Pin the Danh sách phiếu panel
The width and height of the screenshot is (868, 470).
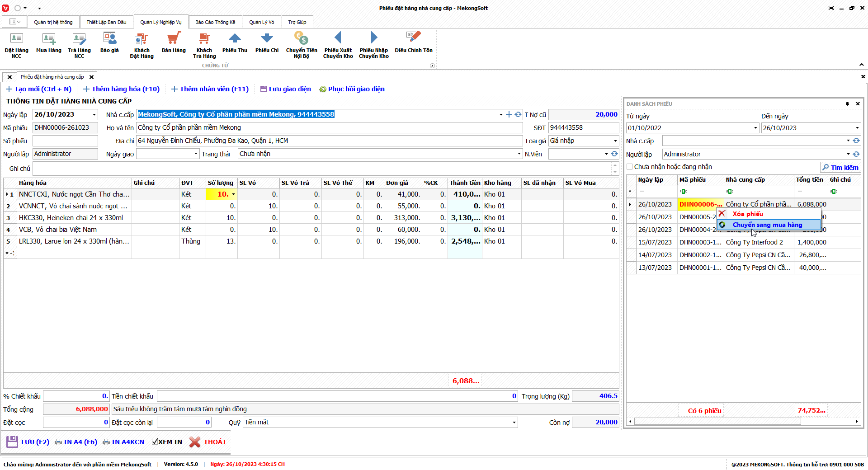[x=847, y=104]
